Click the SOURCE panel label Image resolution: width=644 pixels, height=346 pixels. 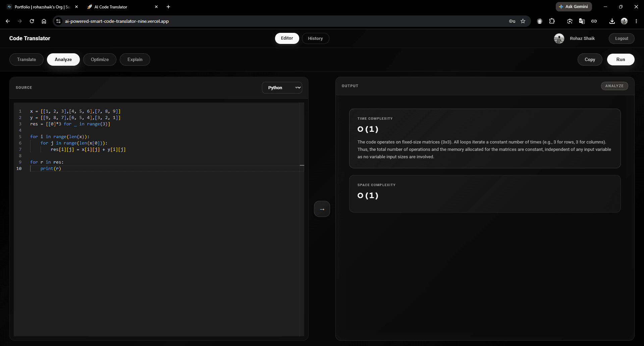tap(24, 88)
